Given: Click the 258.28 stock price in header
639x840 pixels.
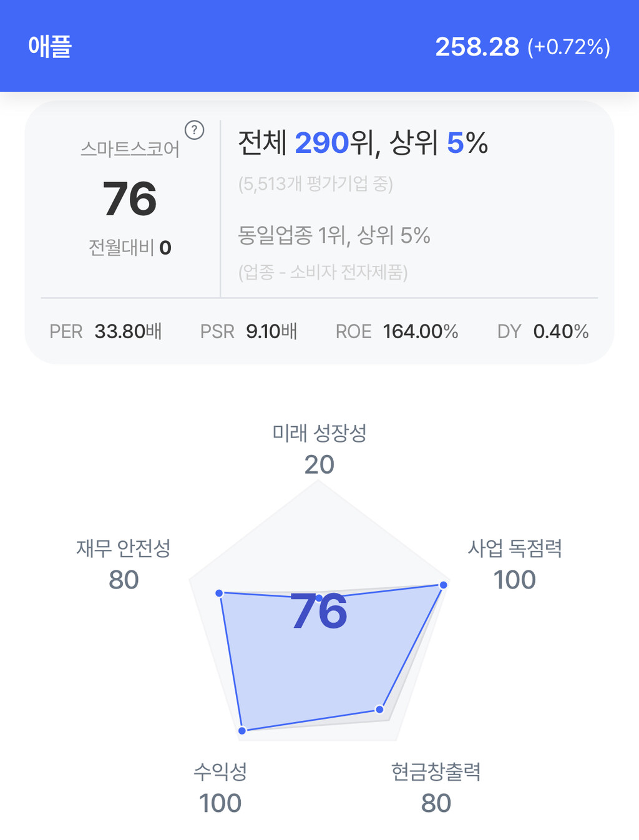Looking at the screenshot, I should (x=477, y=47).
